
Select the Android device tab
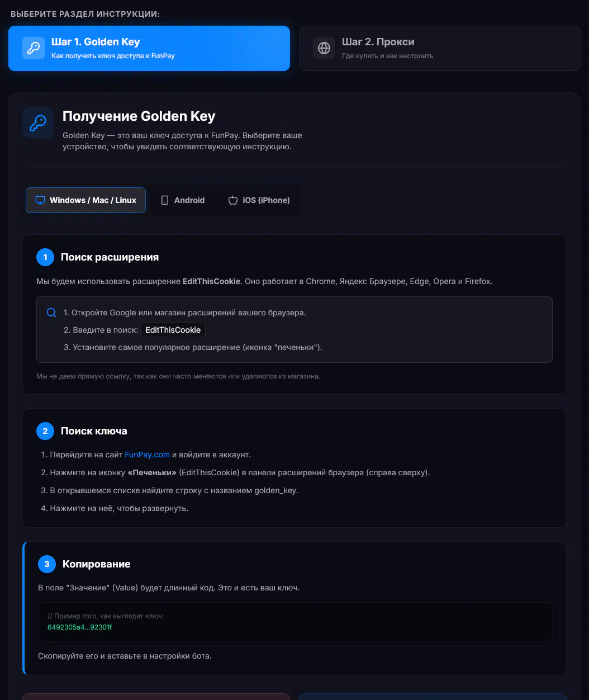coord(183,200)
